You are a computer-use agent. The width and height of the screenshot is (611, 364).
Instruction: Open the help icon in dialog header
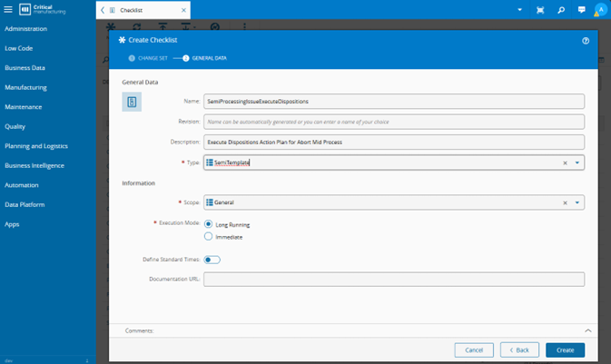click(x=586, y=41)
